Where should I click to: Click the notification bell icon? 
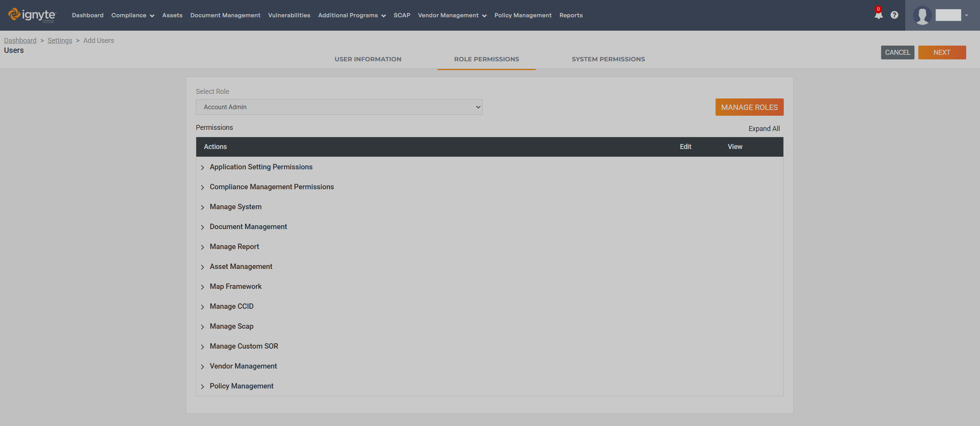tap(878, 15)
